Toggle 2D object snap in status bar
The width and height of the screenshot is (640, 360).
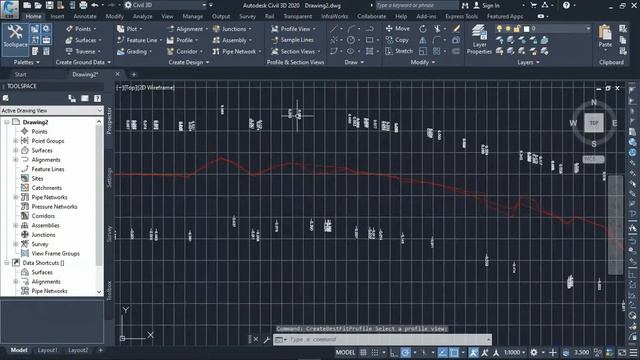click(453, 352)
